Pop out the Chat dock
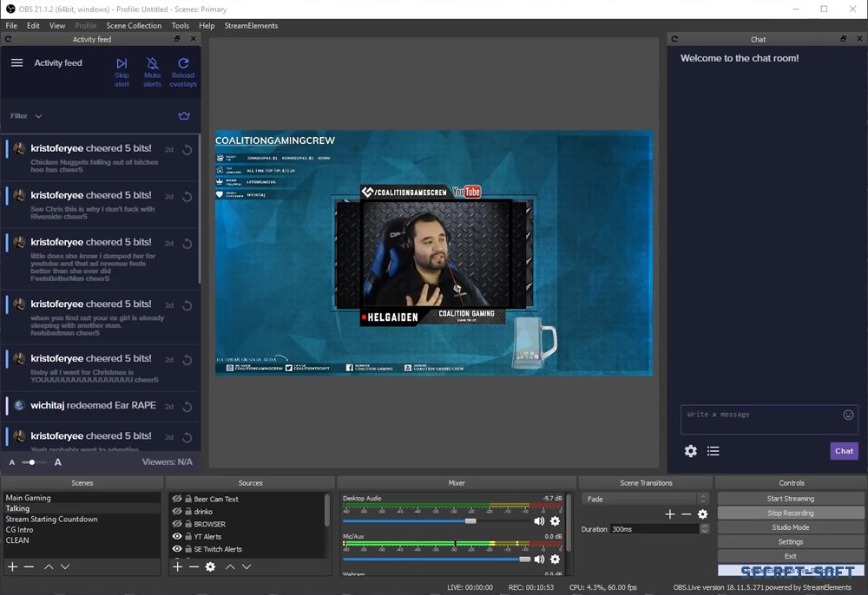 [x=843, y=39]
